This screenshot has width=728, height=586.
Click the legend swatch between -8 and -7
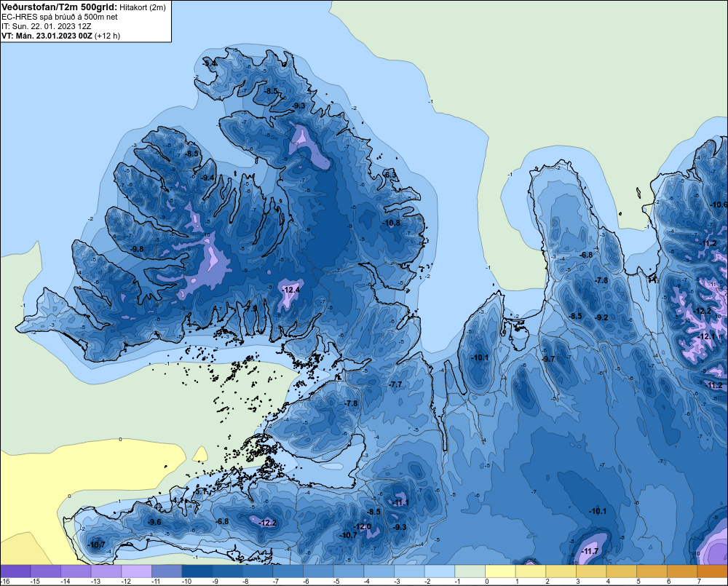(x=258, y=571)
